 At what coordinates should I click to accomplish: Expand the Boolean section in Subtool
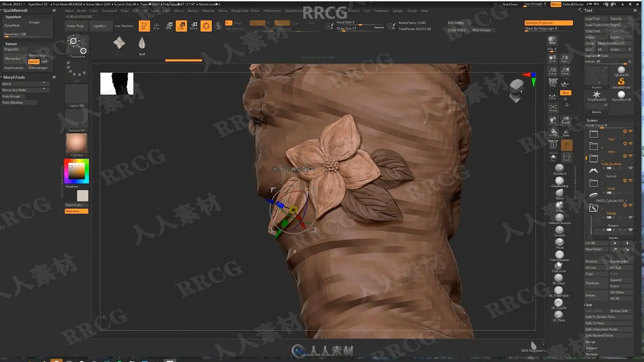592,348
